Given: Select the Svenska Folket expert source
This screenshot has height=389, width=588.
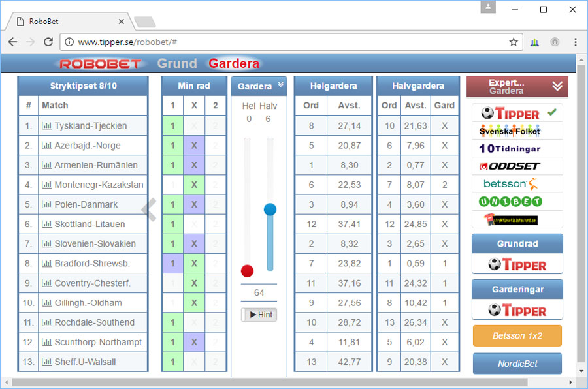Looking at the screenshot, I should 517,131.
